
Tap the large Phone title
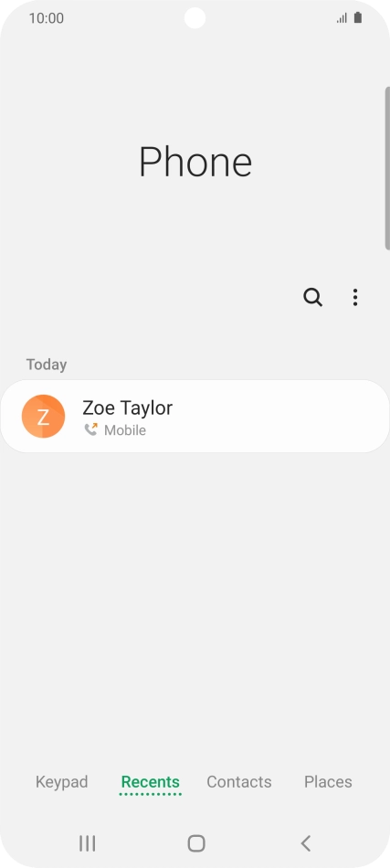tap(195, 162)
